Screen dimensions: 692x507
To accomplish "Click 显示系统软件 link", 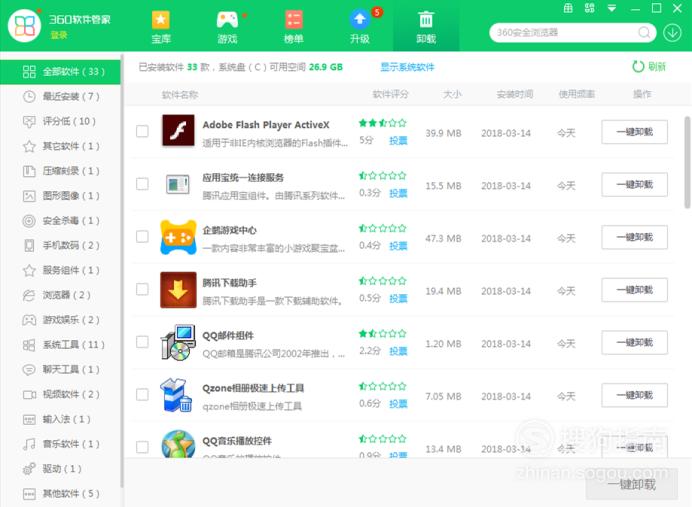I will click(407, 67).
